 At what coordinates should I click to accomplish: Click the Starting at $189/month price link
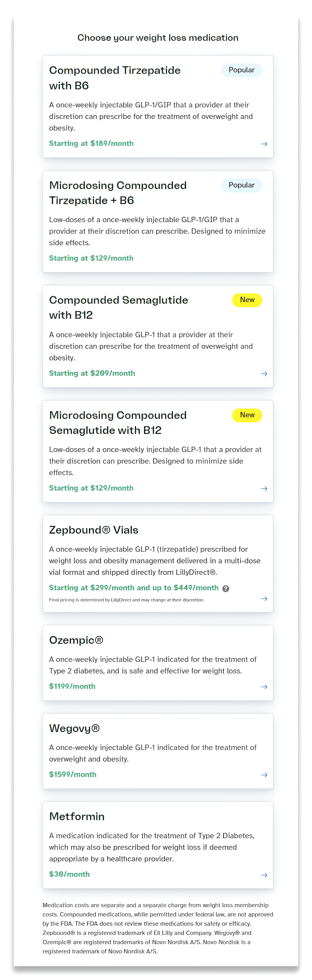point(91,143)
